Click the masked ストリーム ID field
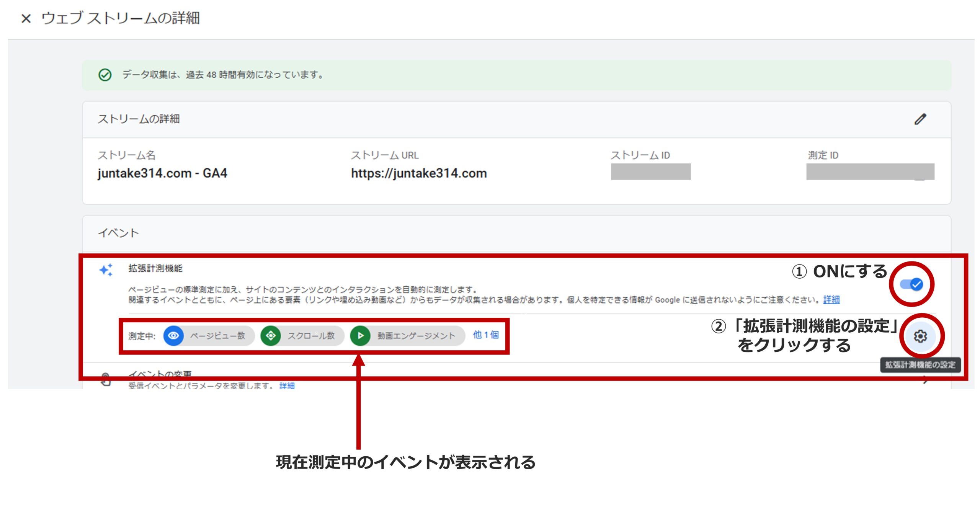Screen dimensions: 980x511 651,173
